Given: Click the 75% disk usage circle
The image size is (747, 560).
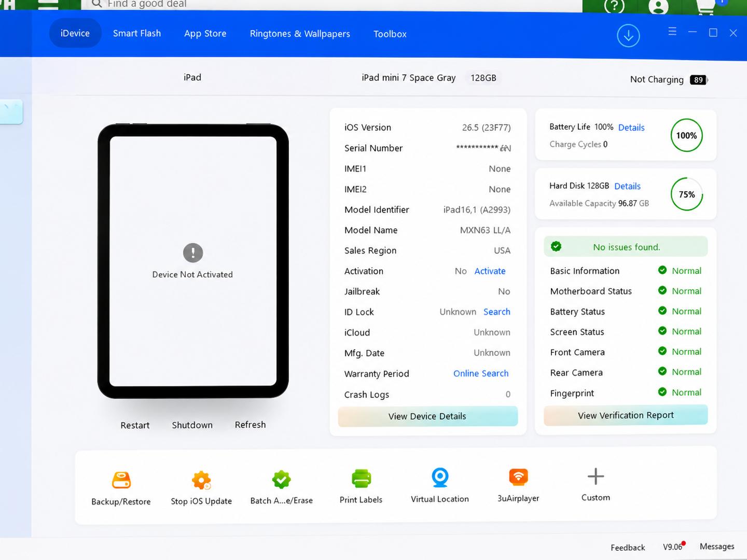Looking at the screenshot, I should coord(686,194).
